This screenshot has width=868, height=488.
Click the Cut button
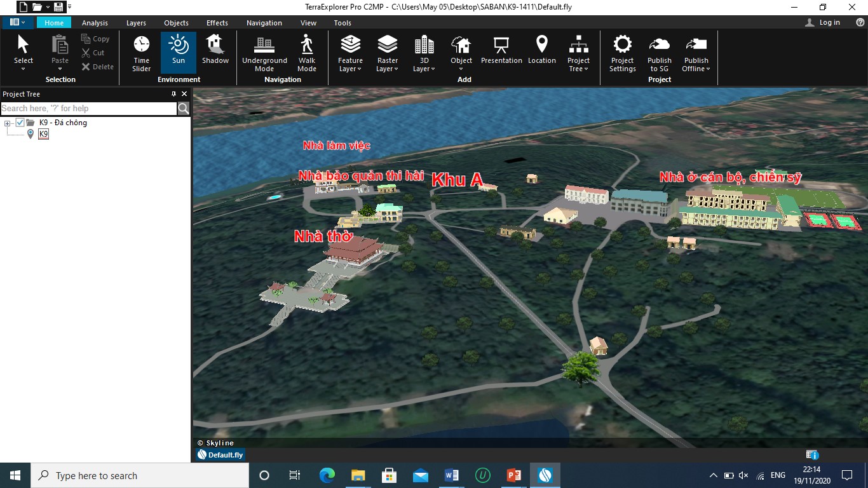coord(93,53)
